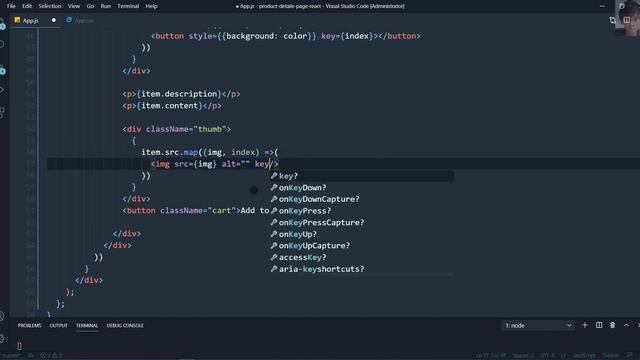The height and width of the screenshot is (360, 640).
Task: Click the 'UTF-8' encoding status item
Action: click(548, 356)
